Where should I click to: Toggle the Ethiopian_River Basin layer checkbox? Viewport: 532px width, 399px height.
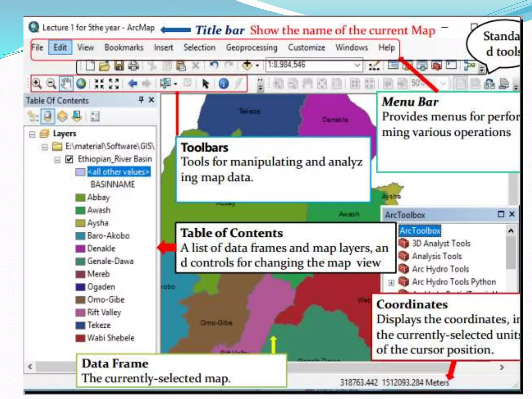click(69, 159)
